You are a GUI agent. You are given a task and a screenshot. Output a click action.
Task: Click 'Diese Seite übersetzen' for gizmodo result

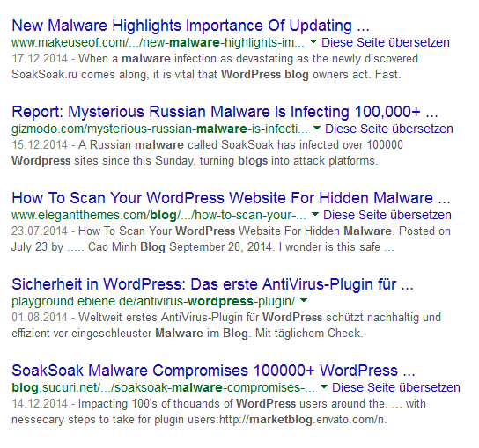pyautogui.click(x=389, y=129)
